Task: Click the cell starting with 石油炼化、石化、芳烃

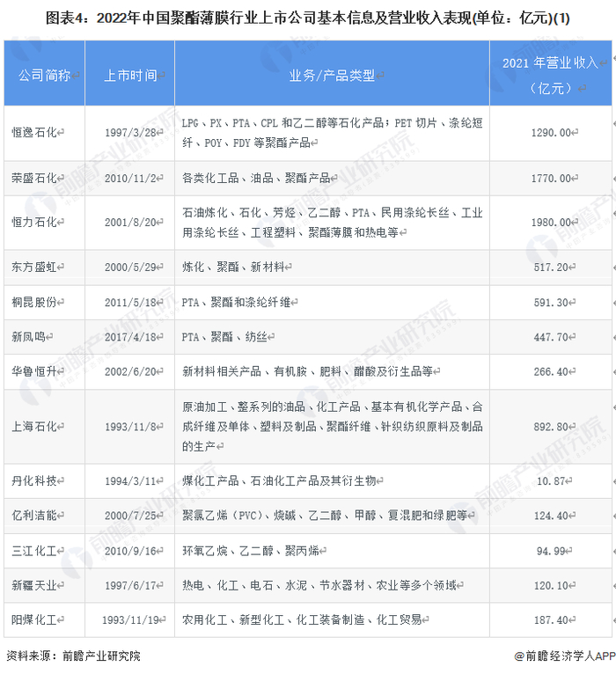Action: click(x=332, y=223)
